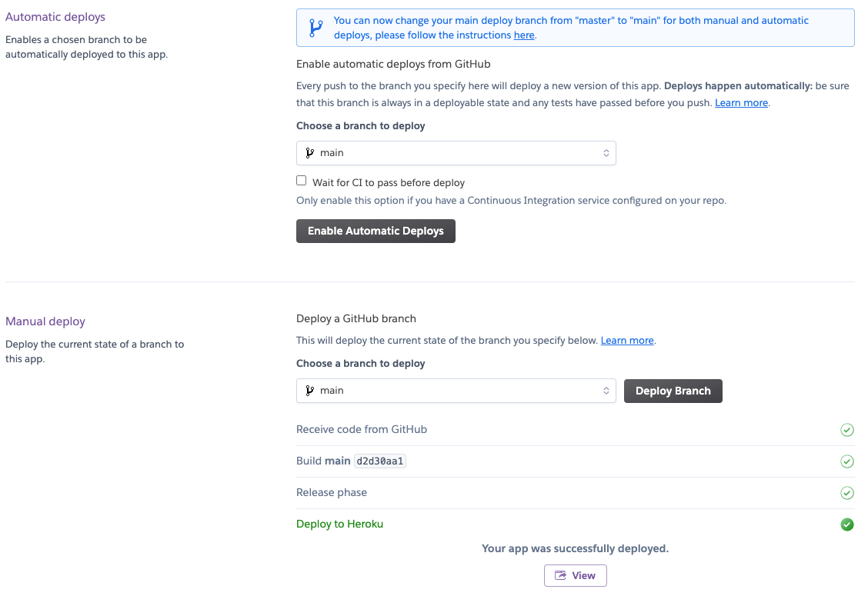Click the git branch icon in the blue banner

pos(316,27)
